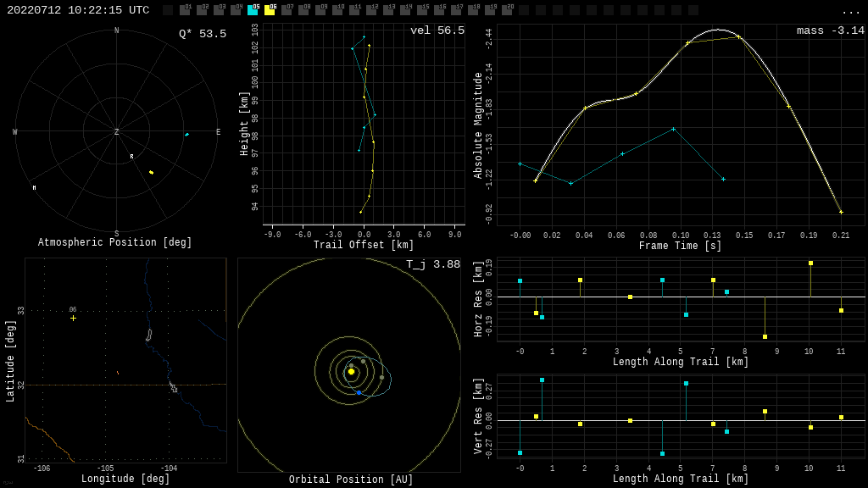Click the yellow Sun marker in orbit plot

(x=351, y=371)
